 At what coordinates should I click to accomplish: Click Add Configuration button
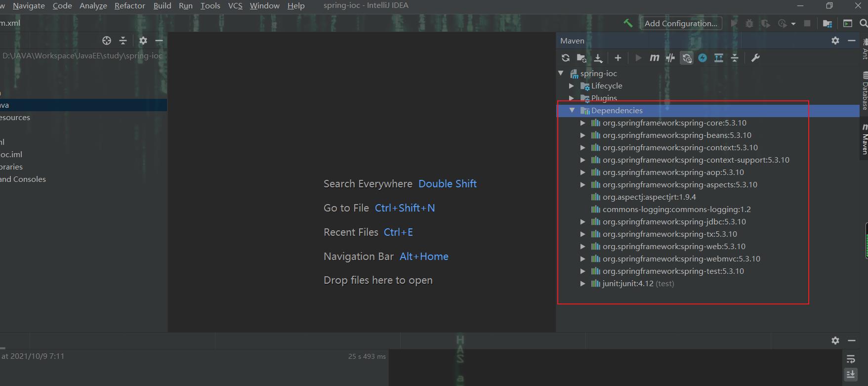coord(681,23)
